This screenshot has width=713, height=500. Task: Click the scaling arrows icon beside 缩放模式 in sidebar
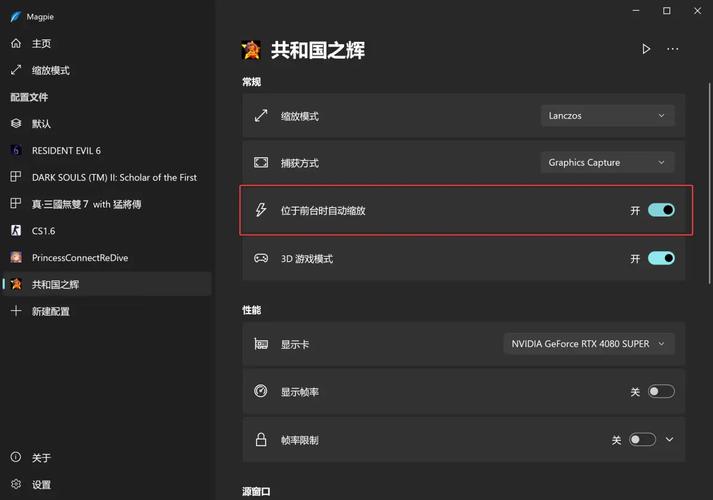click(x=16, y=70)
